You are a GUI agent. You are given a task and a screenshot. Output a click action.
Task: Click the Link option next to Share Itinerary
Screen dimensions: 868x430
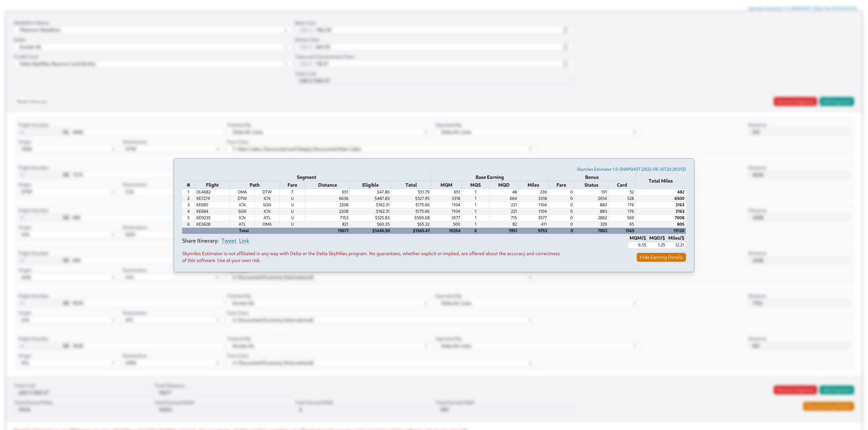click(x=244, y=241)
